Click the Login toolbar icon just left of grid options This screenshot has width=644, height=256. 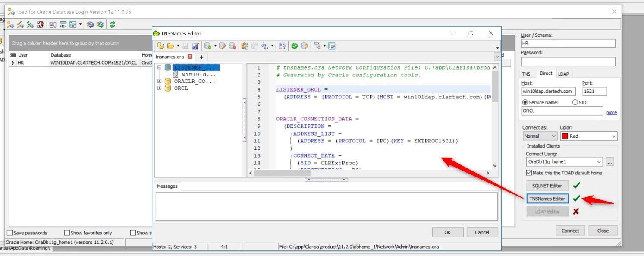click(63, 25)
